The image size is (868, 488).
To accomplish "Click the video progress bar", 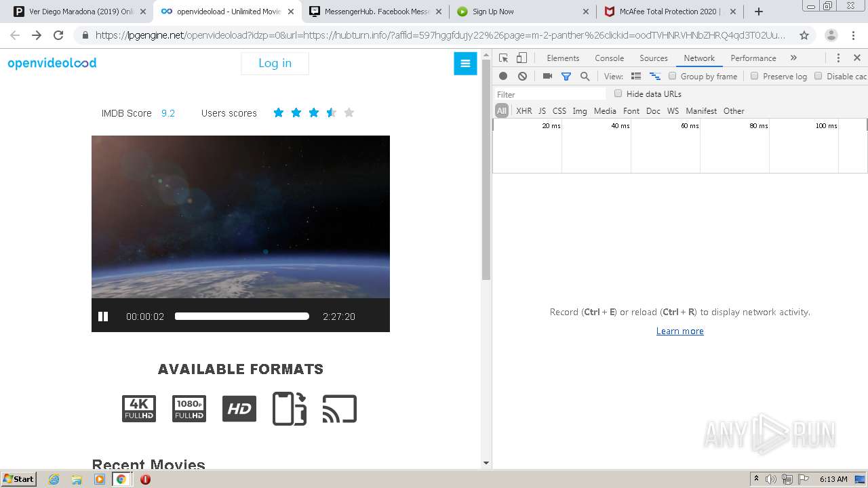I will (x=241, y=317).
